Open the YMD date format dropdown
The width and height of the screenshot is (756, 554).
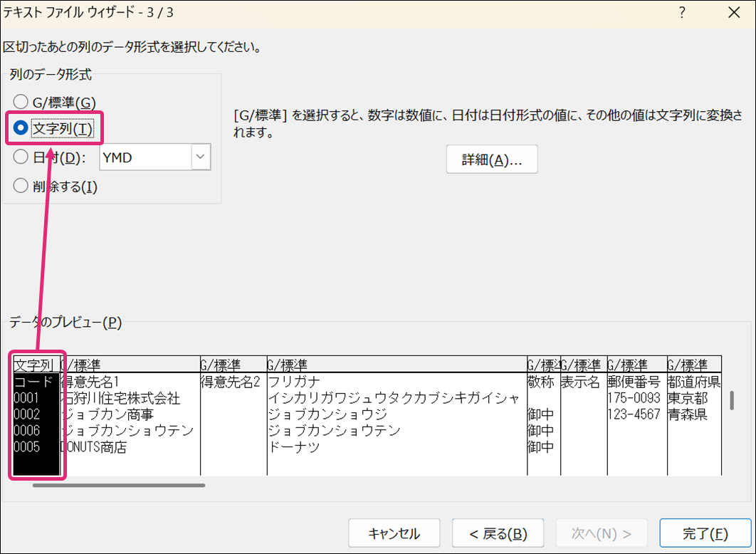pos(201,157)
